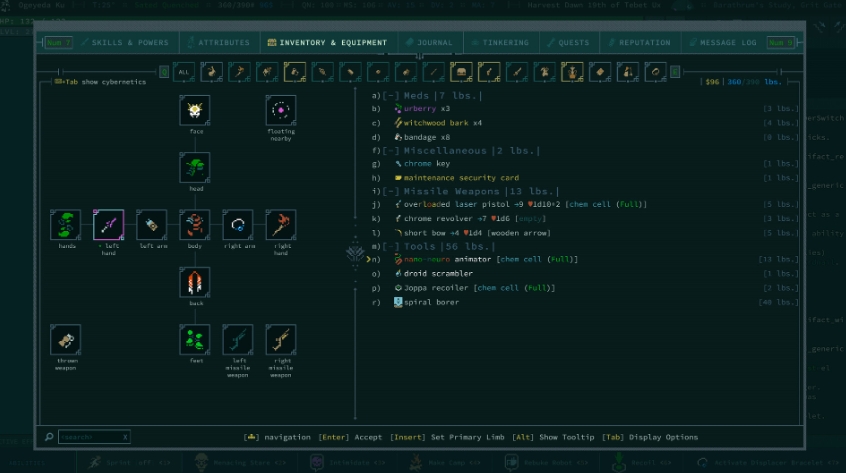Click the center panel divider scrollbar
The height and width of the screenshot is (473, 846).
point(355,253)
